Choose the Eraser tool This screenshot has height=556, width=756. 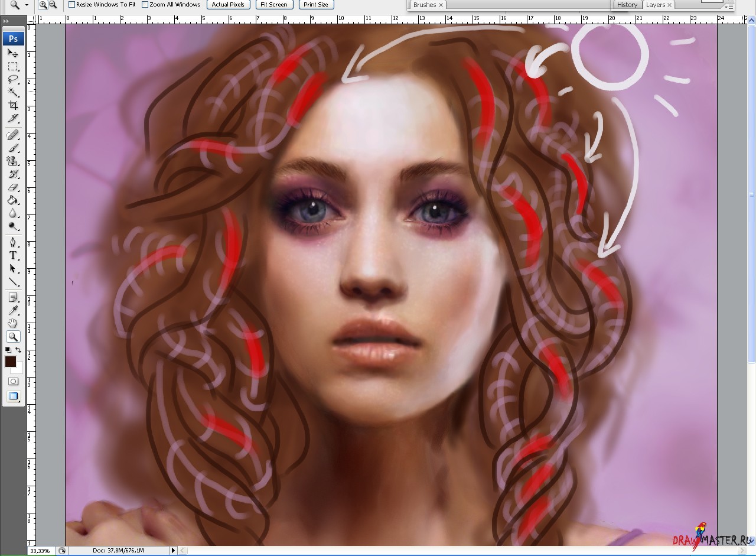click(x=13, y=187)
